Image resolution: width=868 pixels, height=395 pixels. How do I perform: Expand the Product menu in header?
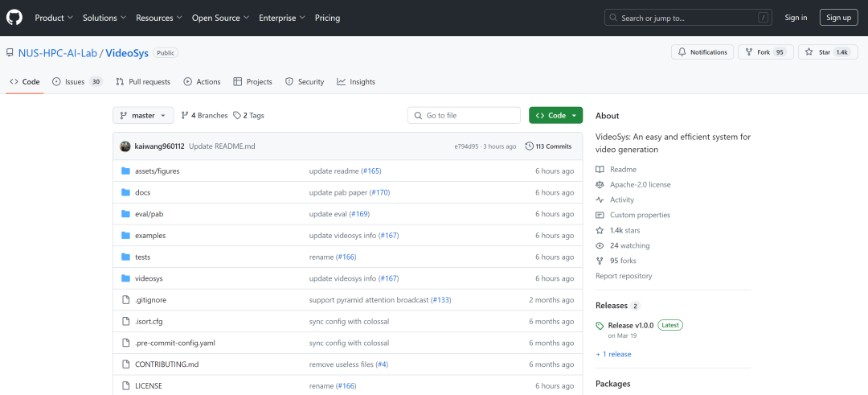tap(54, 18)
